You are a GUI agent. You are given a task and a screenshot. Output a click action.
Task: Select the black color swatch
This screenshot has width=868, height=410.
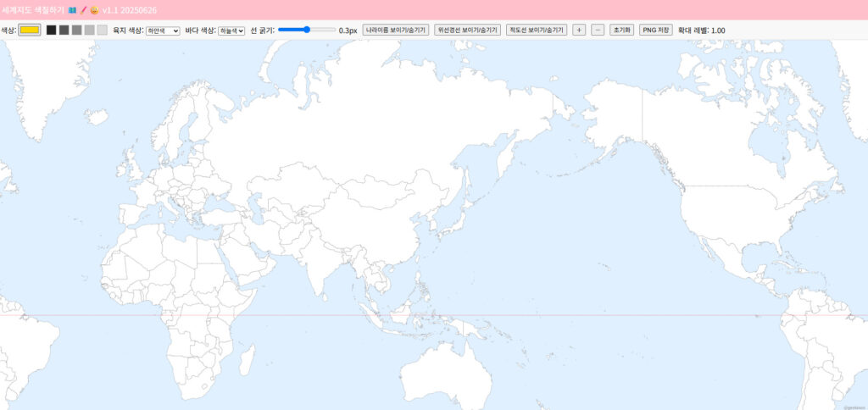[x=52, y=30]
